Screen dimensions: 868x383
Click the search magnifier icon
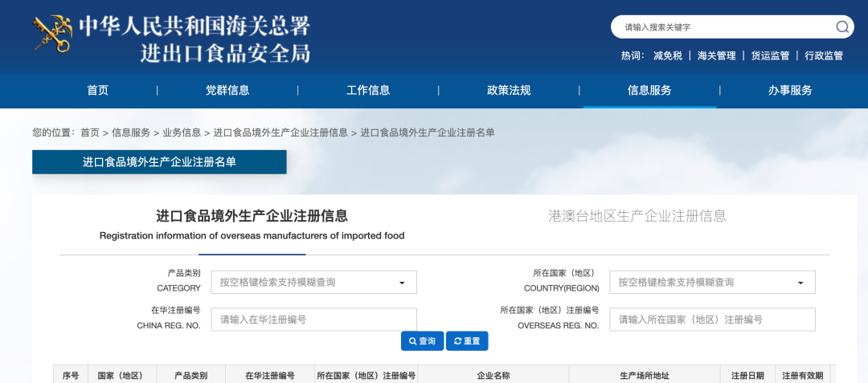pos(842,27)
